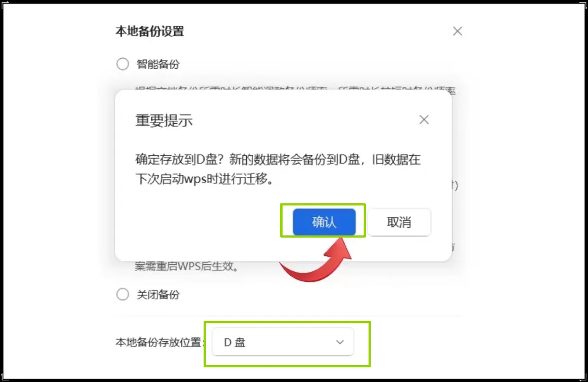Close the 本地备份设置 window
This screenshot has height=382, width=588.
[457, 31]
